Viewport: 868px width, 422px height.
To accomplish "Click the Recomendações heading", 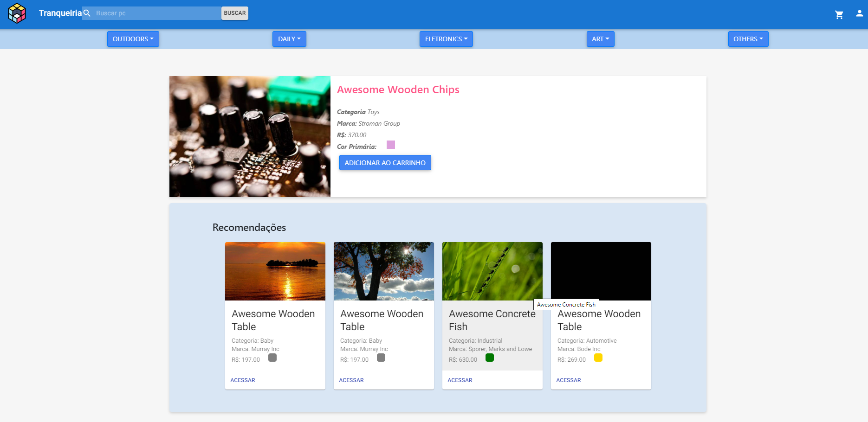I will (x=249, y=228).
